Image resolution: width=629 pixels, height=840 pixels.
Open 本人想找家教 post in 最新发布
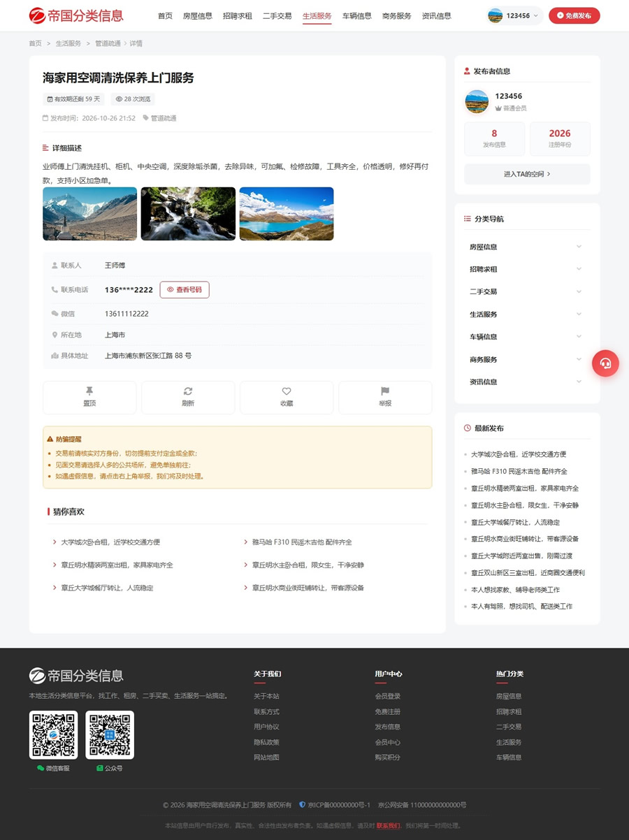(515, 590)
